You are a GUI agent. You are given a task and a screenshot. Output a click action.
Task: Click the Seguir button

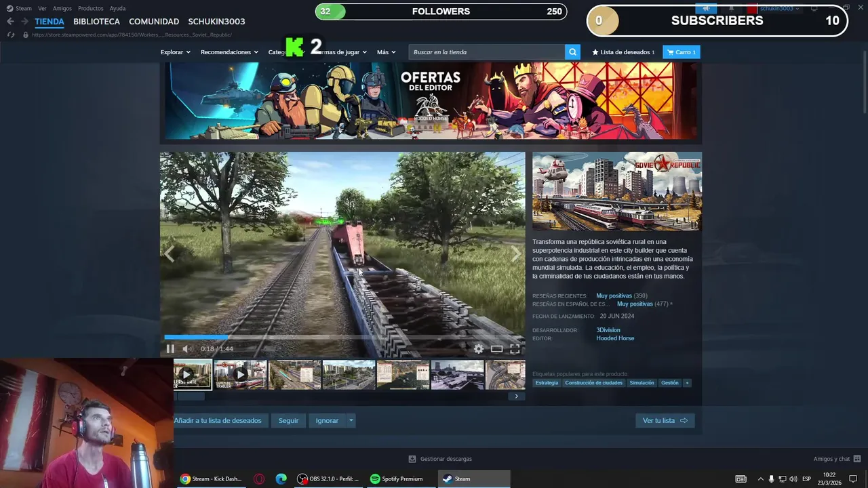288,420
